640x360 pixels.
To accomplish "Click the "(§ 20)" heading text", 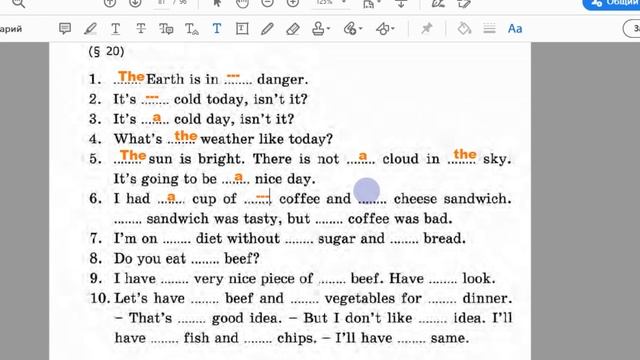I will coord(106,51).
